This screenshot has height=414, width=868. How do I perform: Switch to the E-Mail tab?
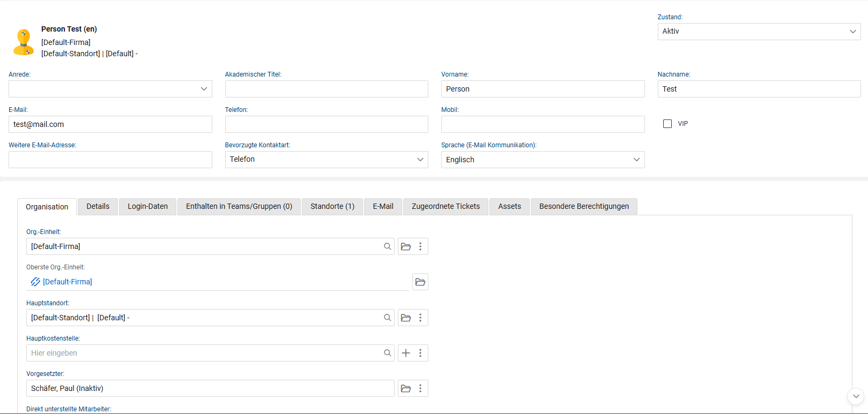tap(383, 206)
